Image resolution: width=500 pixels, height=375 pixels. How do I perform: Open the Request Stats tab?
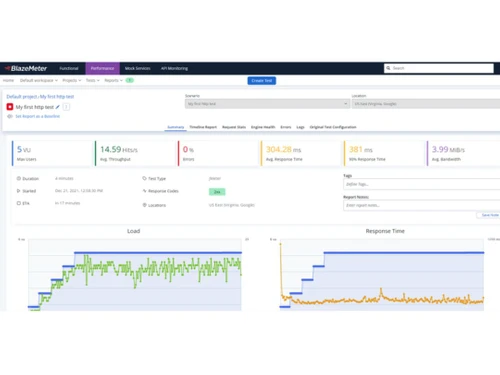[x=234, y=127]
